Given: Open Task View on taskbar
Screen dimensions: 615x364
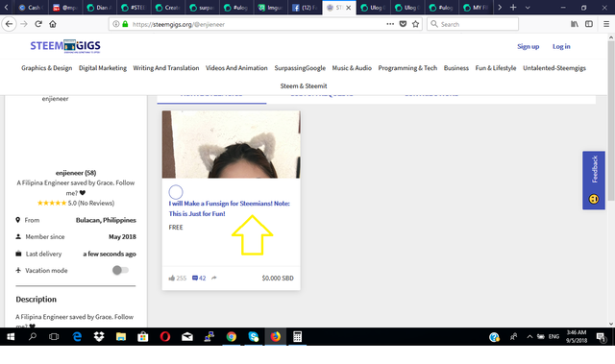Looking at the screenshot, I should coord(54,336).
